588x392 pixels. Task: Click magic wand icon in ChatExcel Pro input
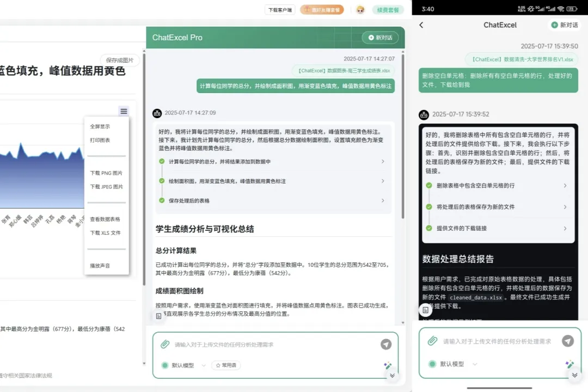pos(388,365)
